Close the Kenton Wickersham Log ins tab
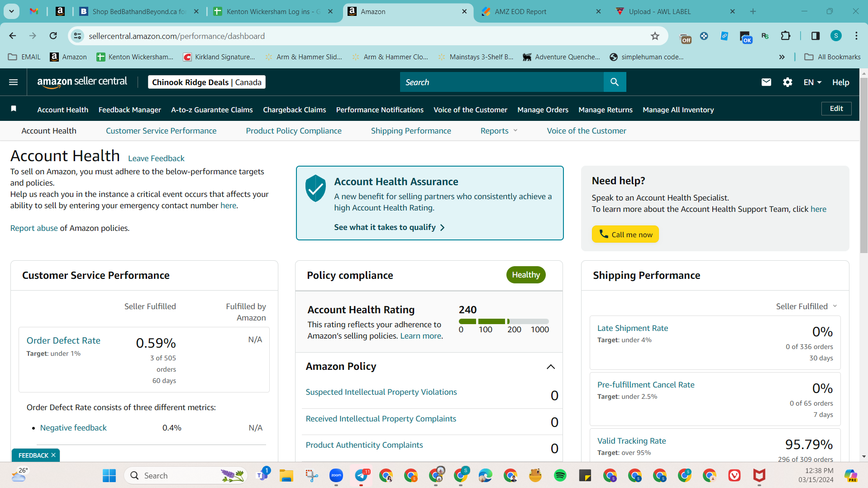 pos(330,11)
